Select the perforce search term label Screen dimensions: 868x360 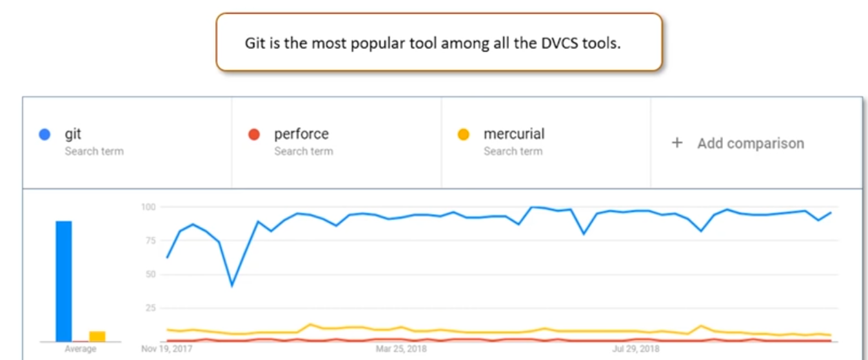coord(301,134)
